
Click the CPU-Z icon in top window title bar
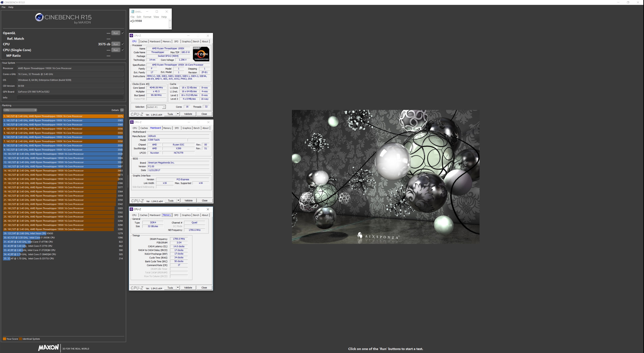[x=132, y=36]
